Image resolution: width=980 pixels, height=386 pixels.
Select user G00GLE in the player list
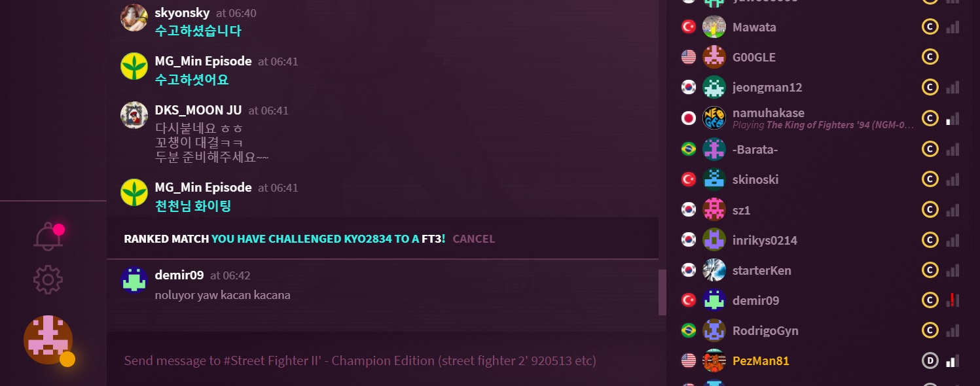[x=754, y=57]
